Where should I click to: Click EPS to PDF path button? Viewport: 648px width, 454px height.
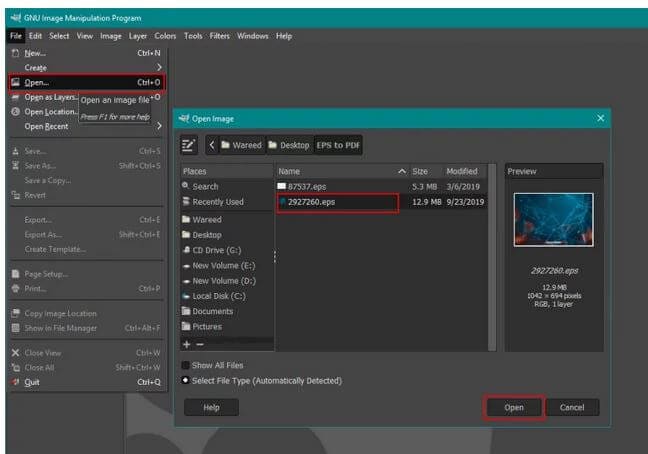pyautogui.click(x=338, y=145)
